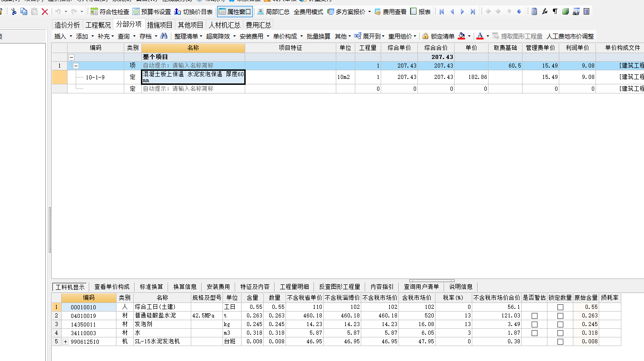
Task: Toggle 锁定数量 checkbox for 综合工日(土建)
Action: click(x=560, y=307)
